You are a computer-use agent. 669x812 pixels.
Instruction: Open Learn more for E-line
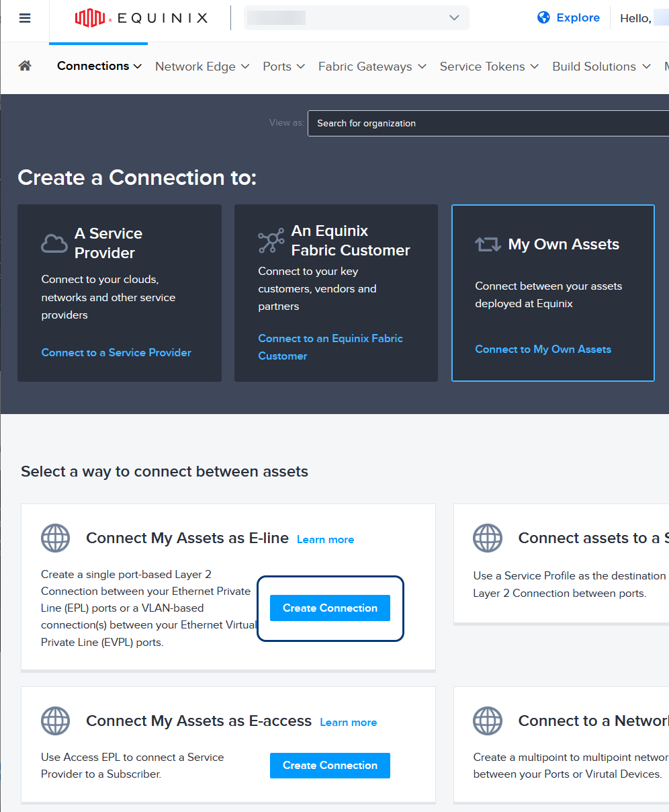[325, 539]
